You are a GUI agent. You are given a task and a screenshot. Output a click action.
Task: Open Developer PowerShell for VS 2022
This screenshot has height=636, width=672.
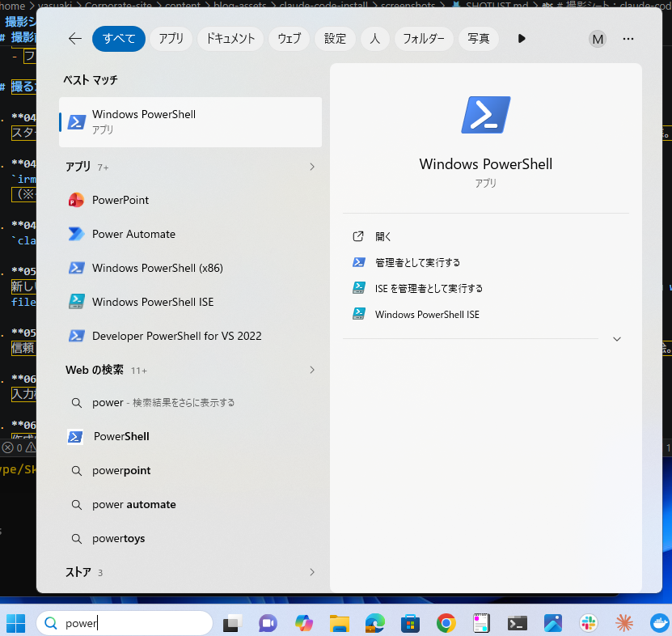[x=190, y=335]
